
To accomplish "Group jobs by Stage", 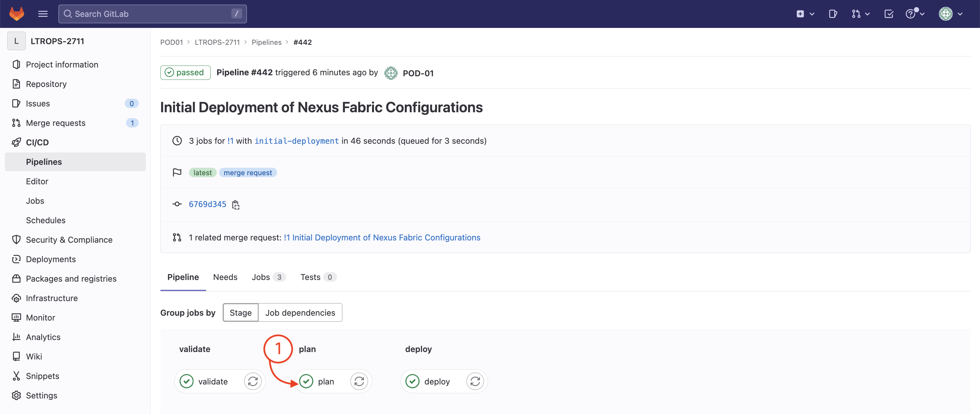I will click(240, 313).
